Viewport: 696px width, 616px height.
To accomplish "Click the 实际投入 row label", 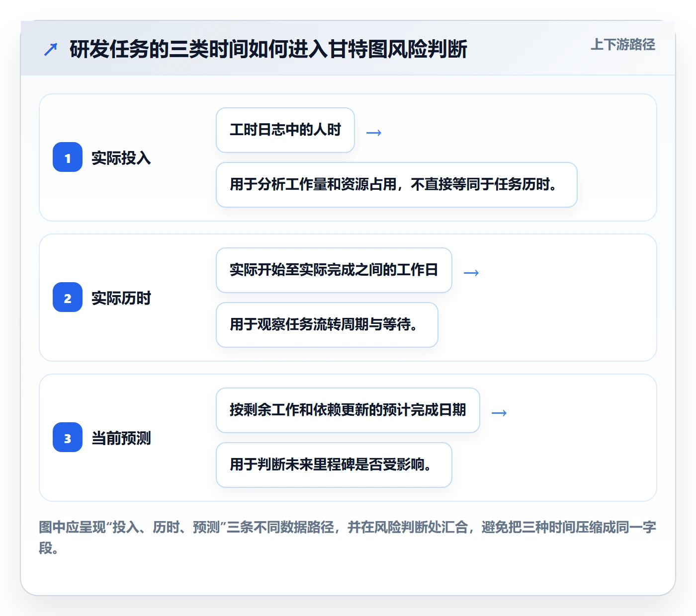I will (121, 158).
